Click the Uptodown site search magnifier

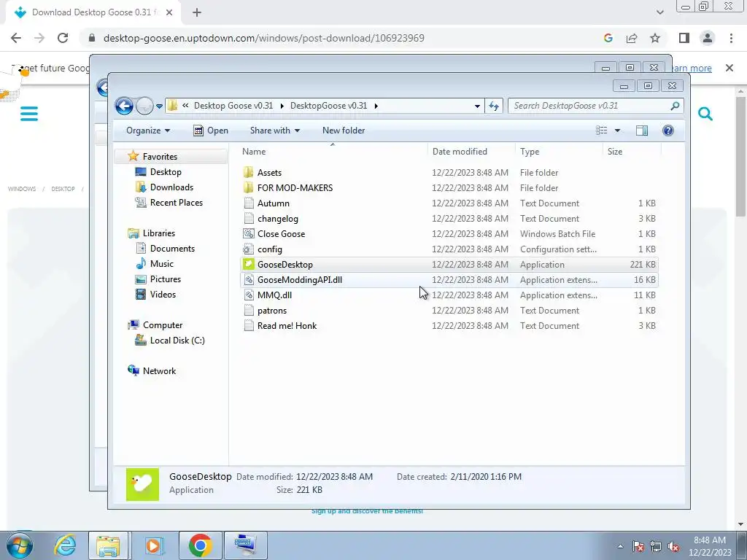705,114
